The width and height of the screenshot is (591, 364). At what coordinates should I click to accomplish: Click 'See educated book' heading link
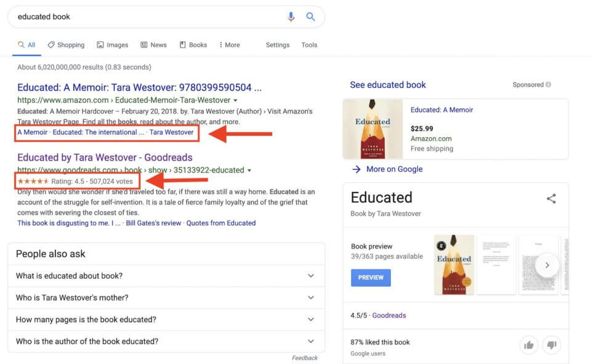[x=388, y=85]
